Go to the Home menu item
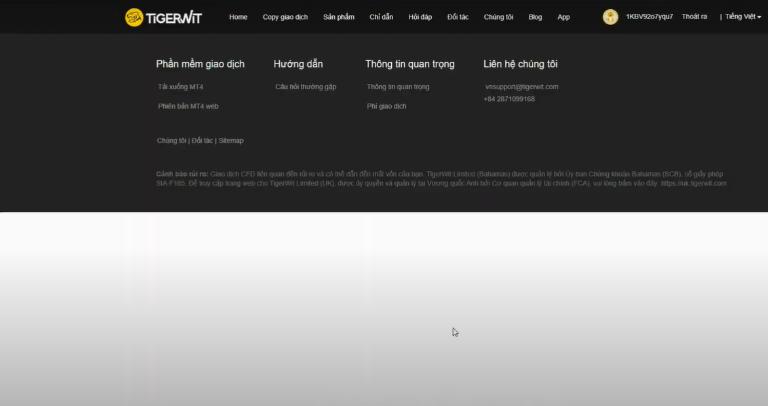Image resolution: width=768 pixels, height=406 pixels. 238,17
